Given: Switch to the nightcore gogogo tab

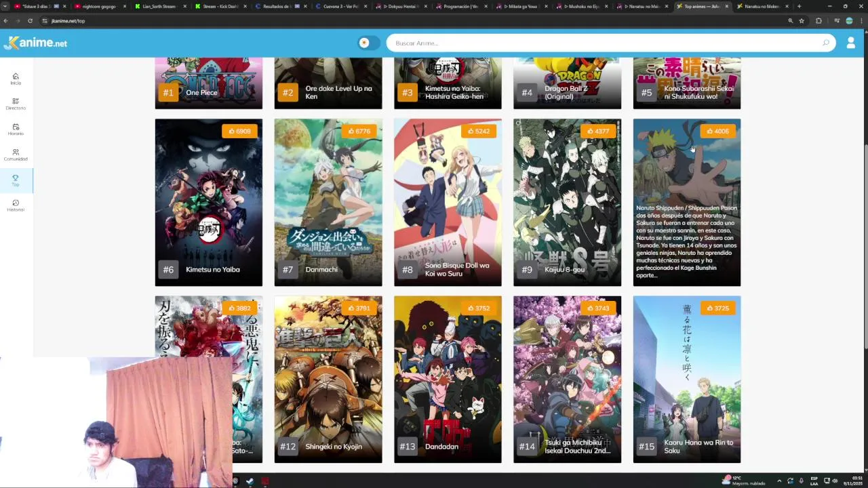Looking at the screenshot, I should (x=99, y=6).
